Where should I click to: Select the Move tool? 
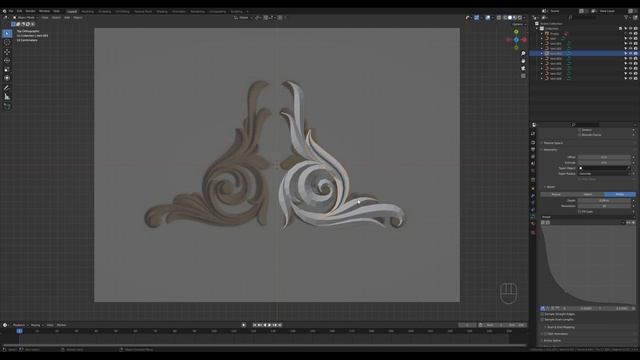(7, 52)
